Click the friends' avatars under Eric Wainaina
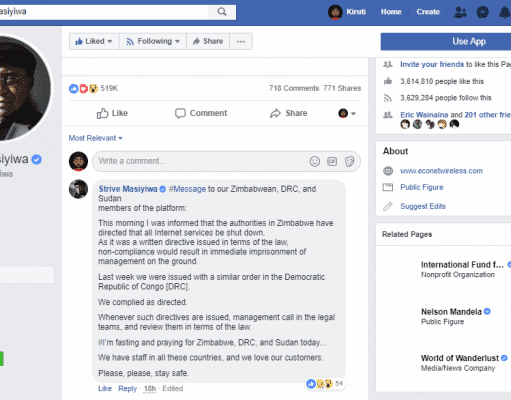The width and height of the screenshot is (511, 400). point(430,124)
